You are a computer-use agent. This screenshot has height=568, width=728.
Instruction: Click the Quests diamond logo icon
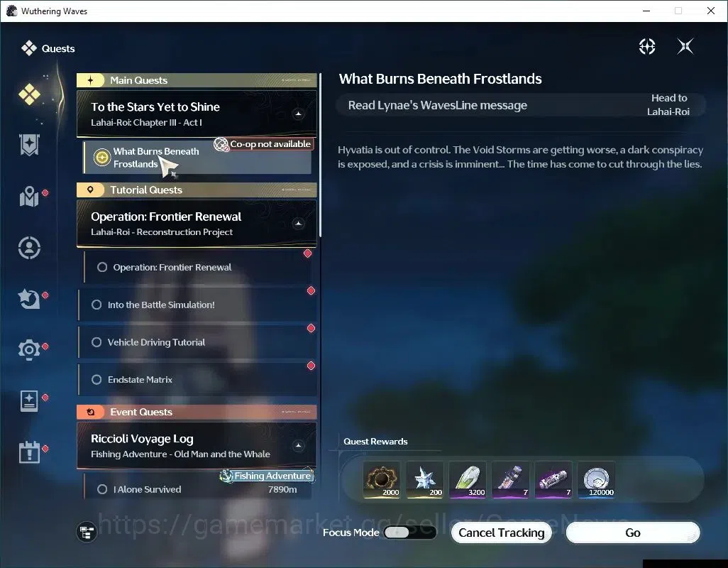(29, 48)
